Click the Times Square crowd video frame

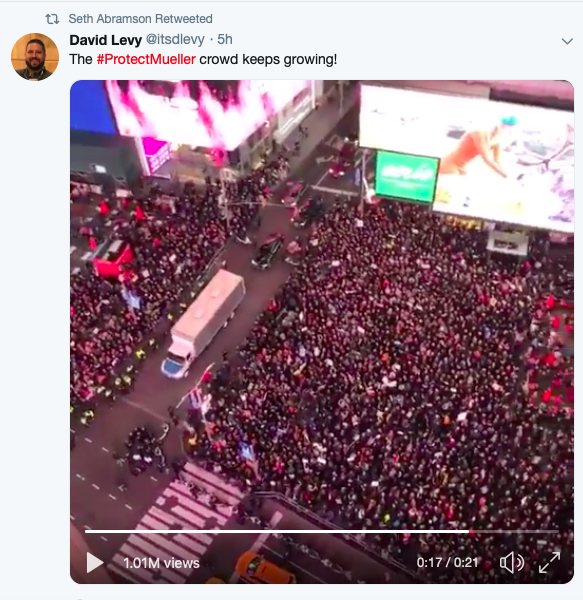[x=322, y=306]
